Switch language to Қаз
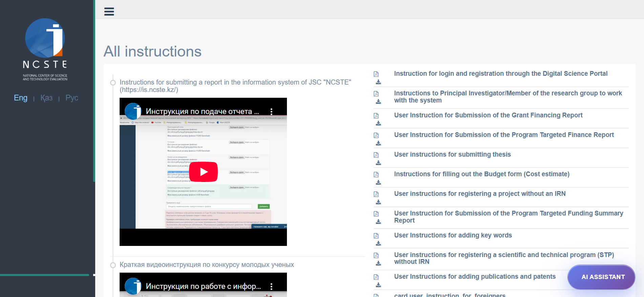The image size is (644, 297). tap(46, 98)
